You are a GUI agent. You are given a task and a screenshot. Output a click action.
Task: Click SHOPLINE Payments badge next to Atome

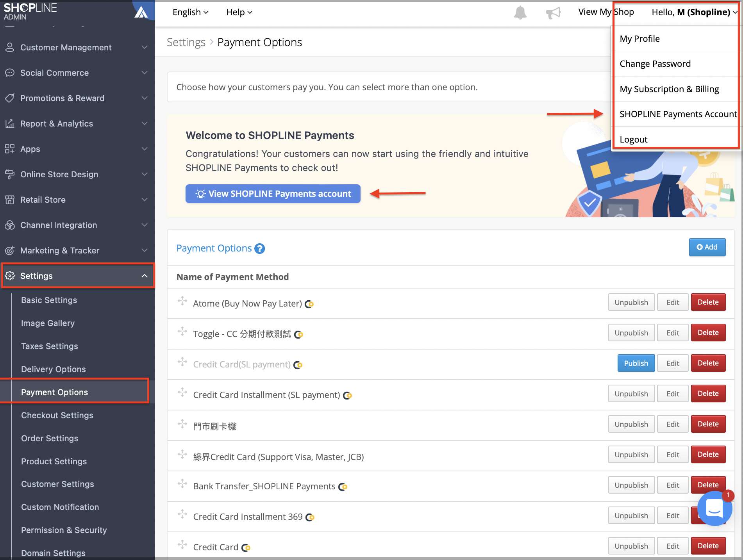click(x=309, y=304)
